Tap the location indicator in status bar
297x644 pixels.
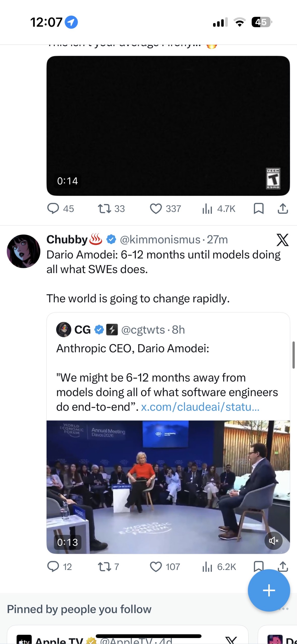click(71, 22)
